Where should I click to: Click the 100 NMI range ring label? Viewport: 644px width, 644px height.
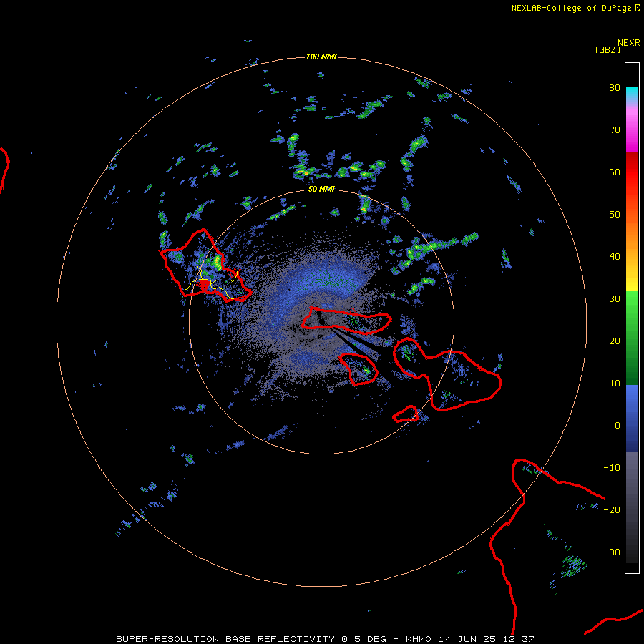click(x=321, y=57)
